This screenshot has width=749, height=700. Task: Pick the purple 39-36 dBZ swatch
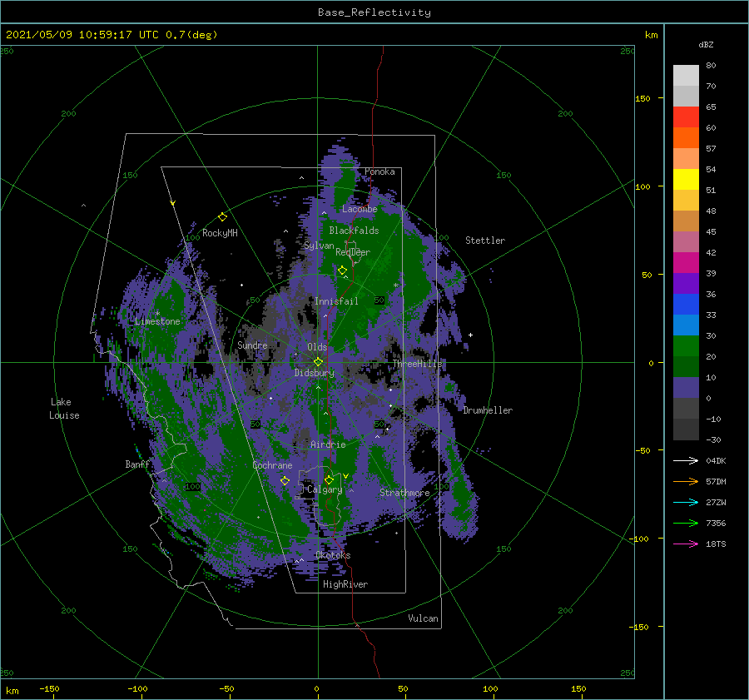pyautogui.click(x=686, y=283)
